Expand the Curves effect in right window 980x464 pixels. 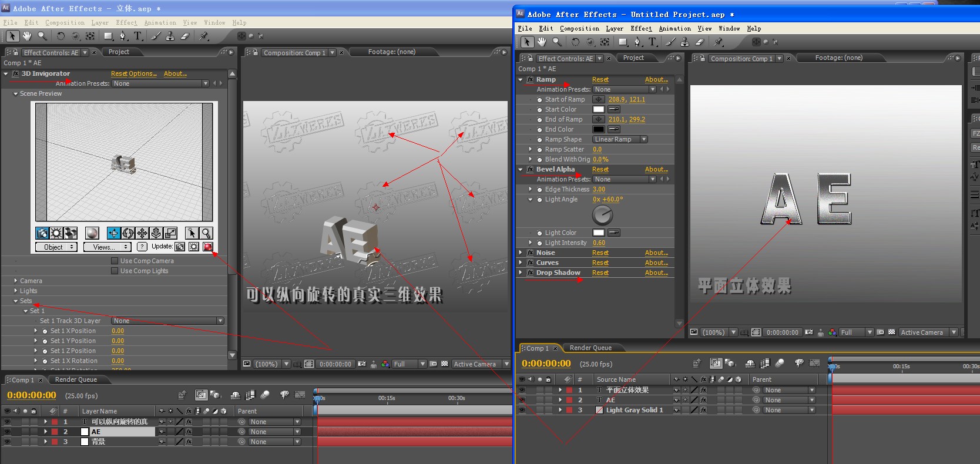[521, 263]
